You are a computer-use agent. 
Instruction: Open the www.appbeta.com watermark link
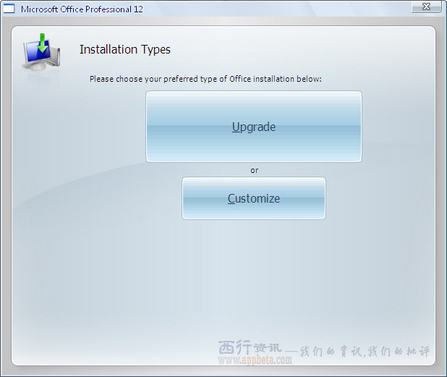tap(255, 360)
